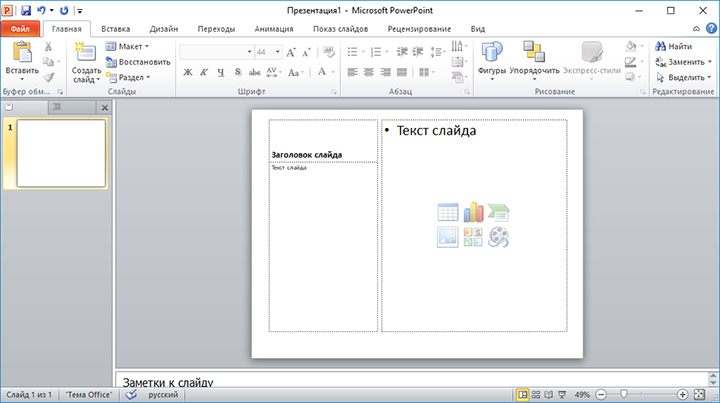The height and width of the screenshot is (403, 720).
Task: Click the Insert Media Clip placeholder icon
Action: click(x=498, y=237)
